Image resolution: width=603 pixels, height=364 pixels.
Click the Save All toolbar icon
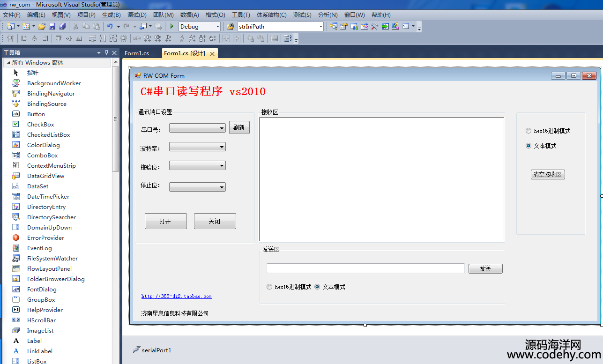click(62, 27)
